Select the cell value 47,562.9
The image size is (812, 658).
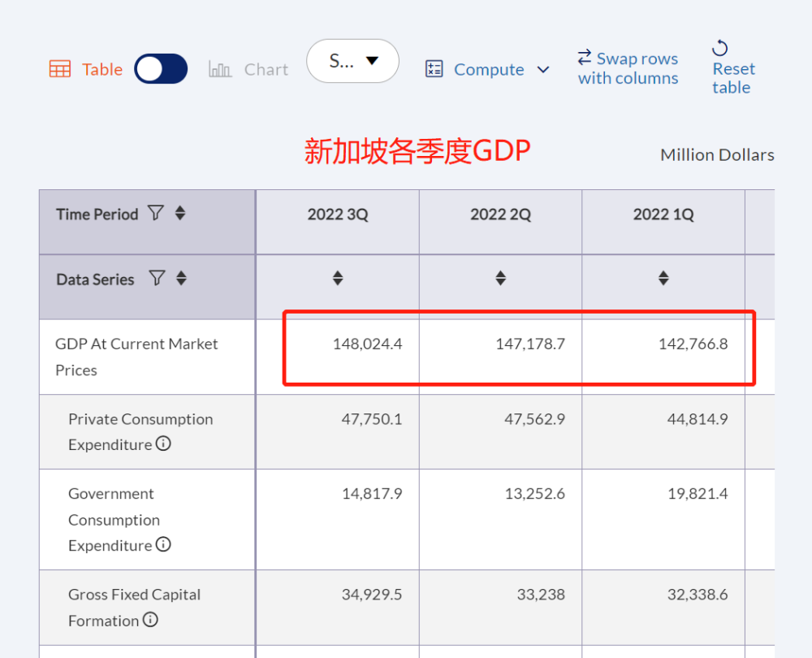coord(535,419)
